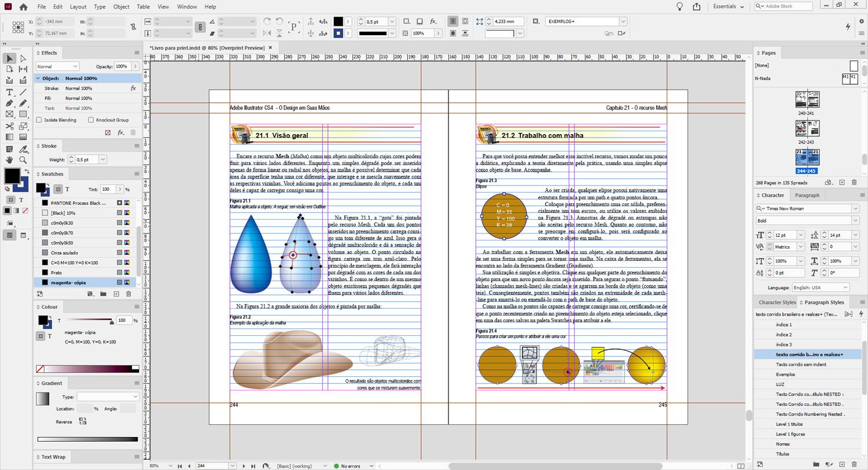Click Reverse gradient icon
This screenshot has width=868, height=470.
click(82, 421)
